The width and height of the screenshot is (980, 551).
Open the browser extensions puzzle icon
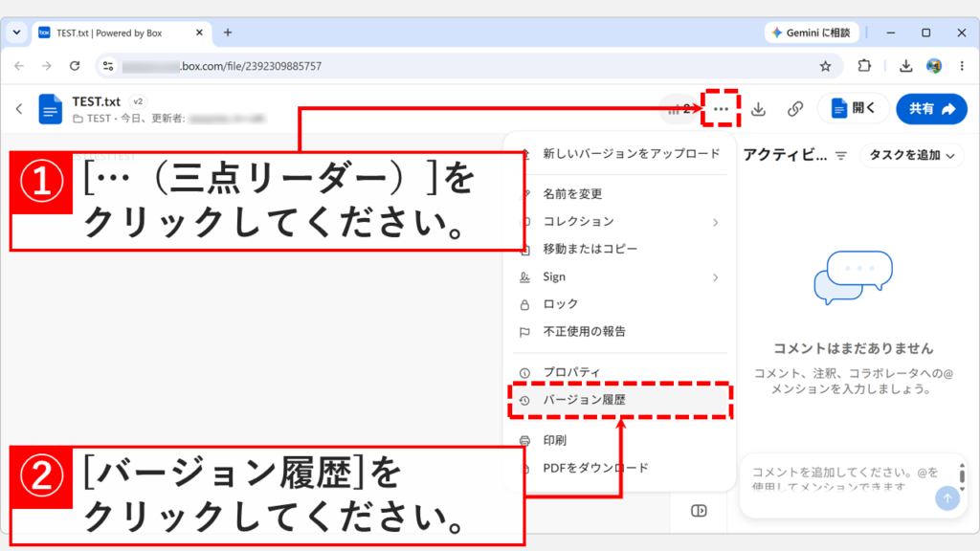864,66
